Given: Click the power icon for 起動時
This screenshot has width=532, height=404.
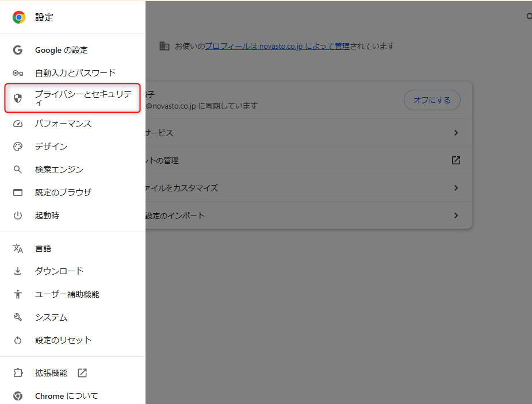Looking at the screenshot, I should [x=18, y=216].
